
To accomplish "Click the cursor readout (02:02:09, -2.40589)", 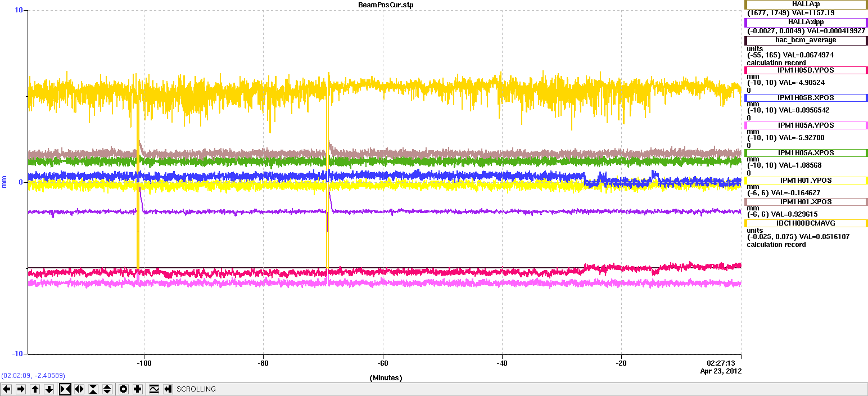I will pos(33,375).
